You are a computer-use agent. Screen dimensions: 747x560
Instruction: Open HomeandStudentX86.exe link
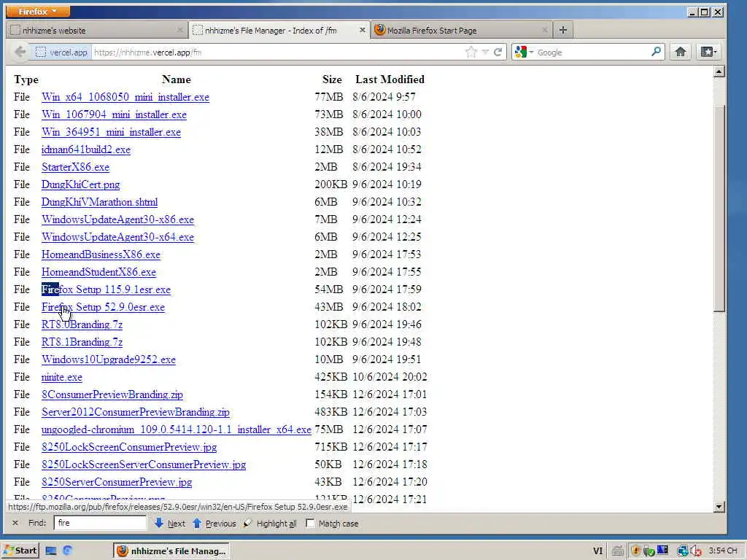(98, 272)
